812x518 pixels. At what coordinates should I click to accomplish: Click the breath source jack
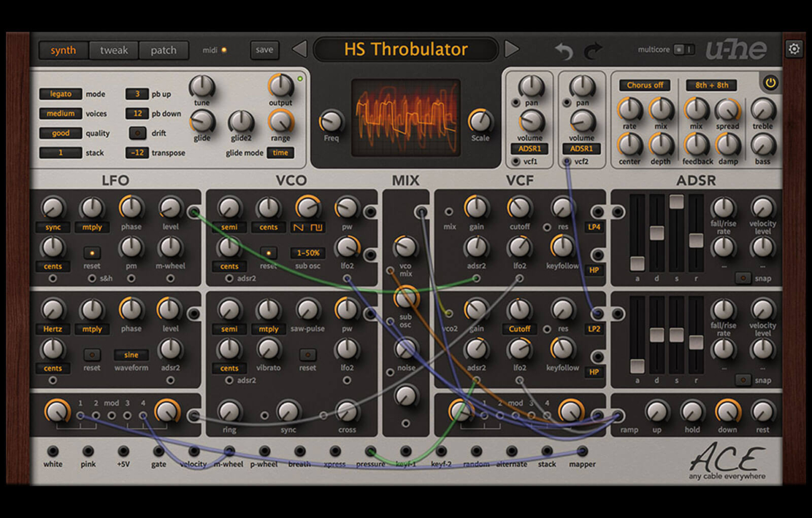pos(300,451)
